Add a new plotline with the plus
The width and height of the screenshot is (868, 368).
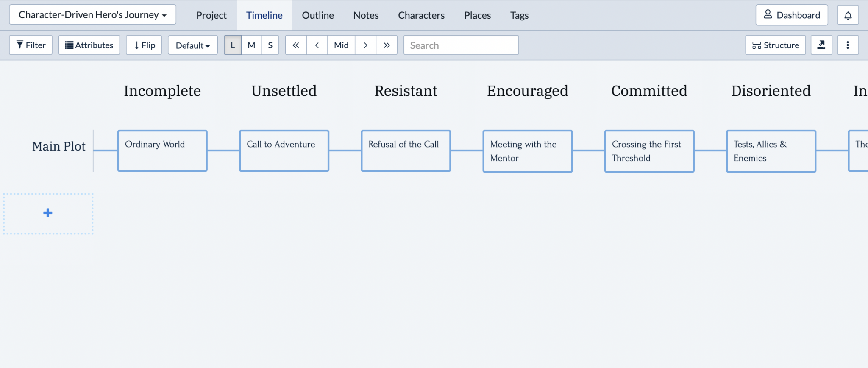click(x=48, y=213)
